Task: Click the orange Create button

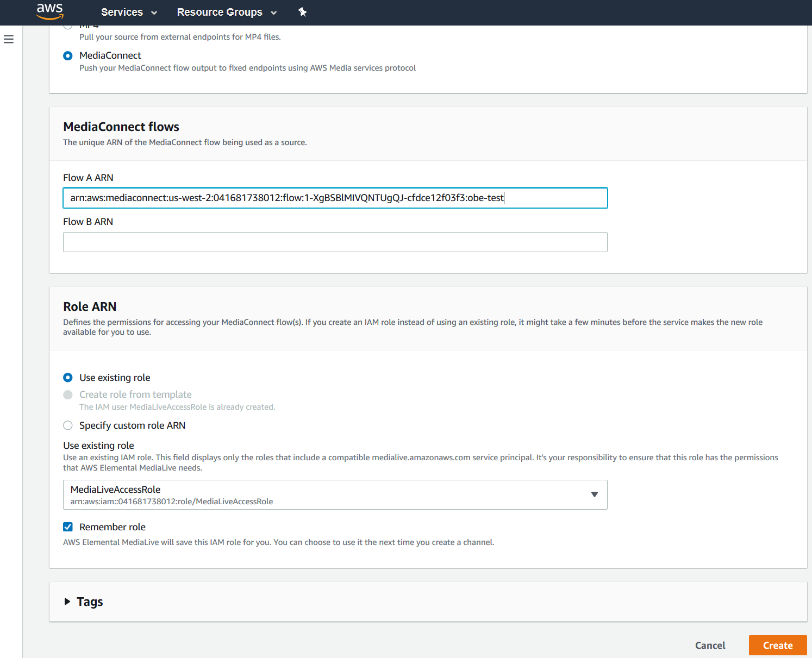Action: [778, 646]
